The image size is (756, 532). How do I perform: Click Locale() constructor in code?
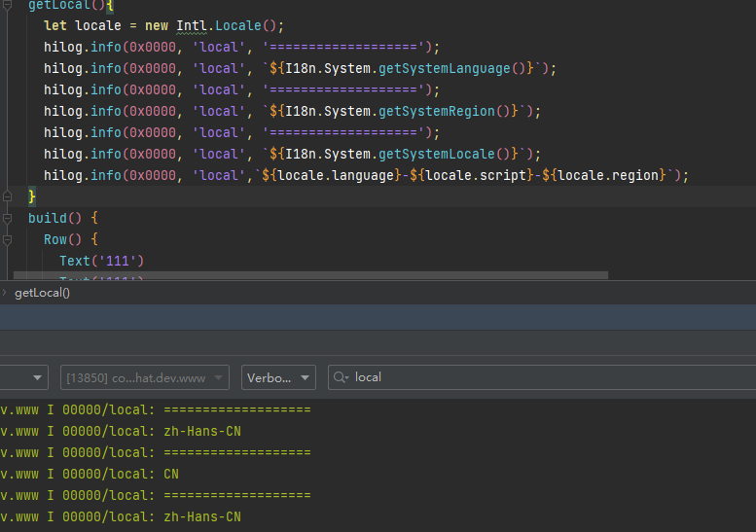click(x=245, y=25)
